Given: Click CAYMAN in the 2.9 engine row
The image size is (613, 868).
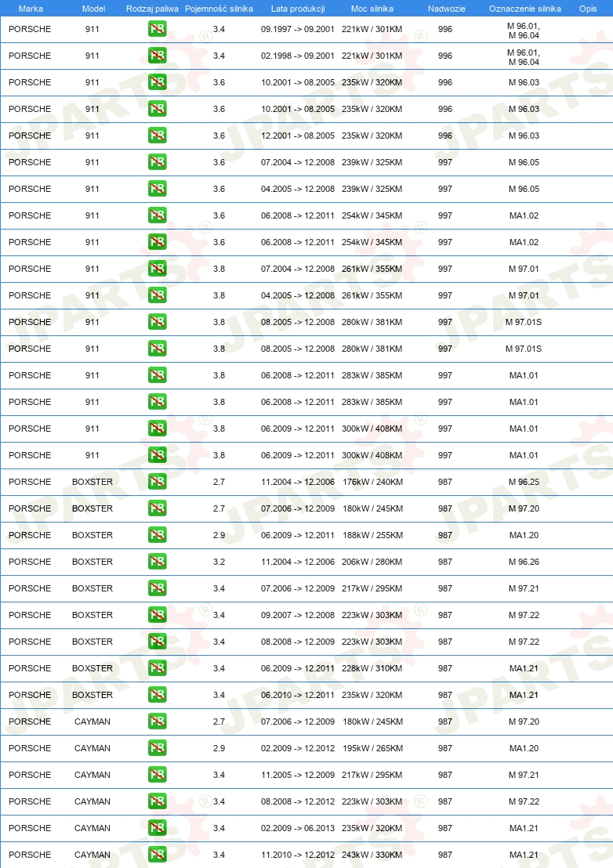Looking at the screenshot, I should (92, 748).
